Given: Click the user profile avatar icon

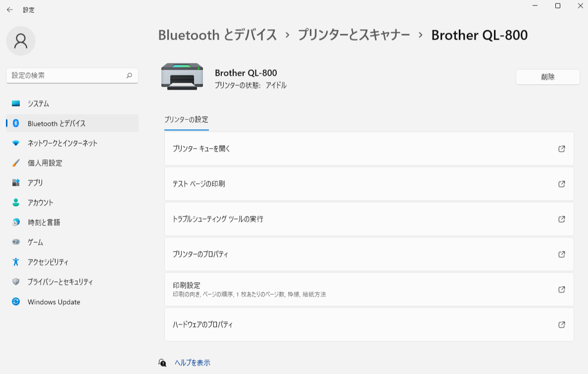Looking at the screenshot, I should pyautogui.click(x=21, y=41).
